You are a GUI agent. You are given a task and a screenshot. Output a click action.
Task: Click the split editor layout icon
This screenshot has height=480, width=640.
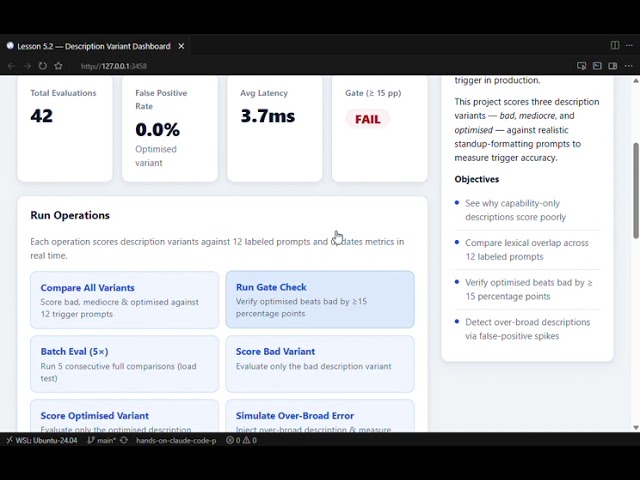pos(615,45)
